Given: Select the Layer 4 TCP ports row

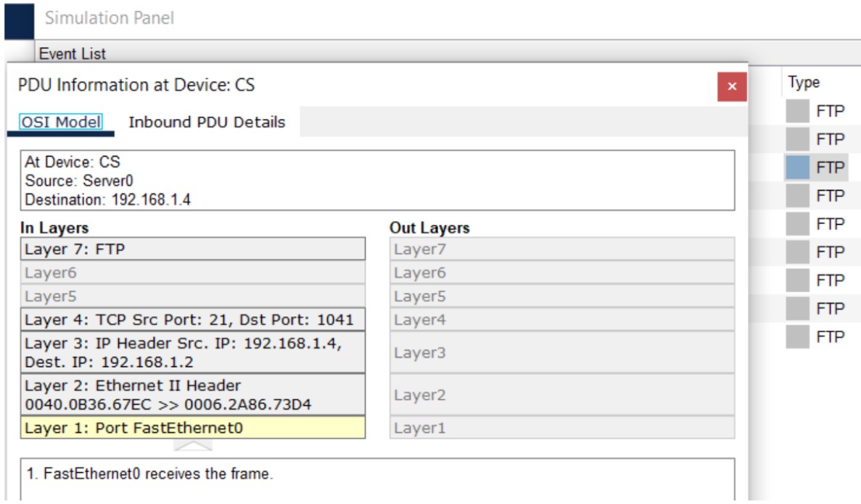Looking at the screenshot, I should click(193, 320).
